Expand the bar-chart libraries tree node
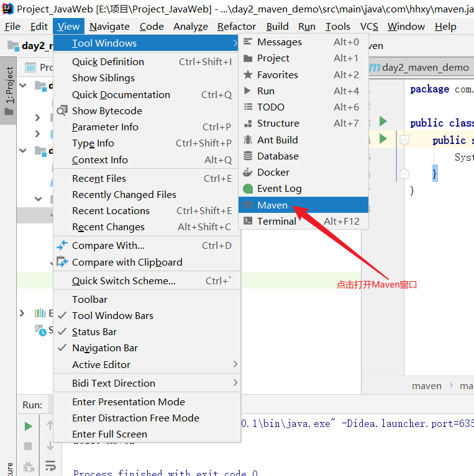This screenshot has width=474, height=476. tap(22, 313)
